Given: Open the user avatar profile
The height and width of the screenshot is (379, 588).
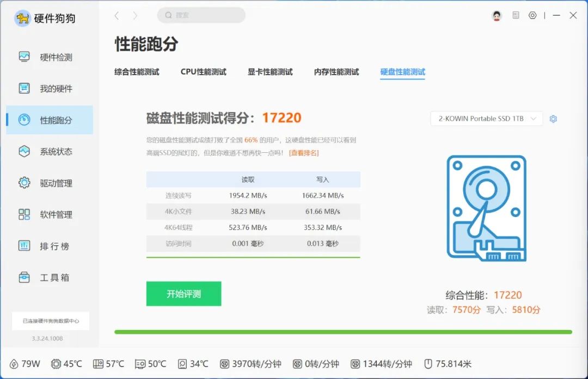Looking at the screenshot, I should [497, 15].
